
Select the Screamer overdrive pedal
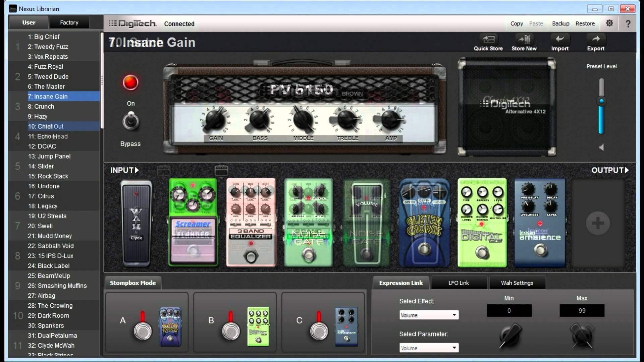pos(193,223)
